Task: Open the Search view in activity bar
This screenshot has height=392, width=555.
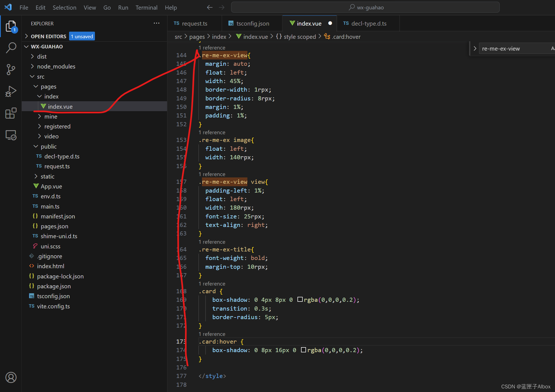Action: click(x=11, y=48)
